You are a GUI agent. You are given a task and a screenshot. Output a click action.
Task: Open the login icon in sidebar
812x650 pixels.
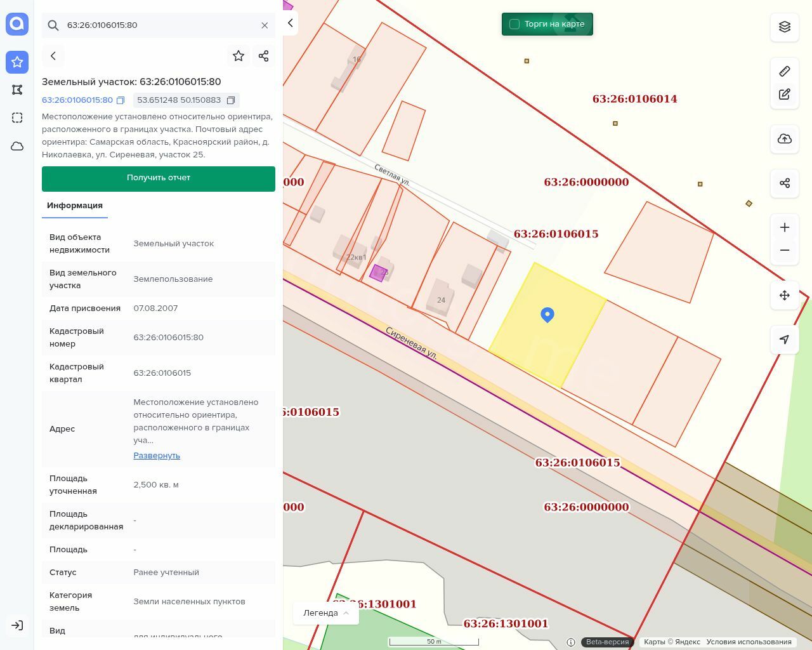(x=17, y=625)
